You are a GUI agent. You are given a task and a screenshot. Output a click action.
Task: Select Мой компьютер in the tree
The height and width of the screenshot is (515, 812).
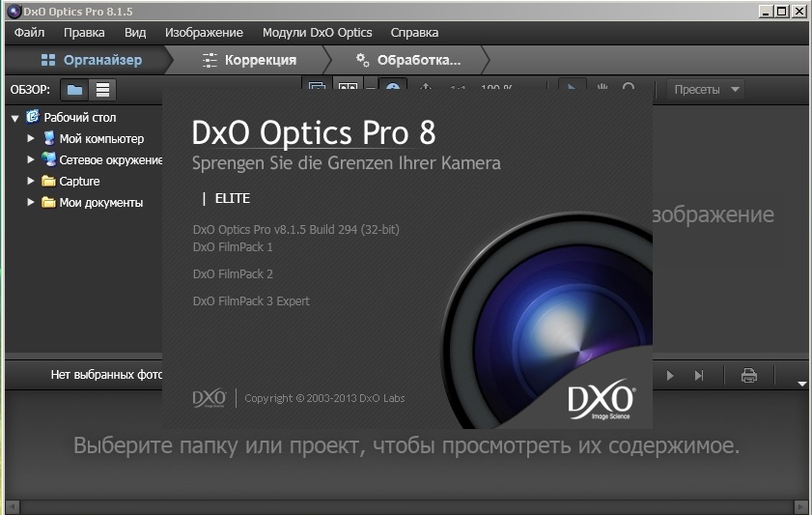click(x=101, y=138)
